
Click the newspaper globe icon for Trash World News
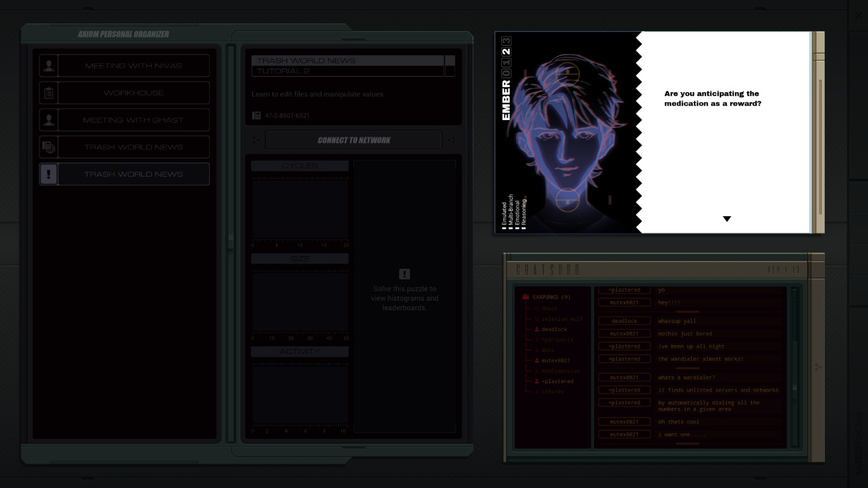[x=48, y=147]
